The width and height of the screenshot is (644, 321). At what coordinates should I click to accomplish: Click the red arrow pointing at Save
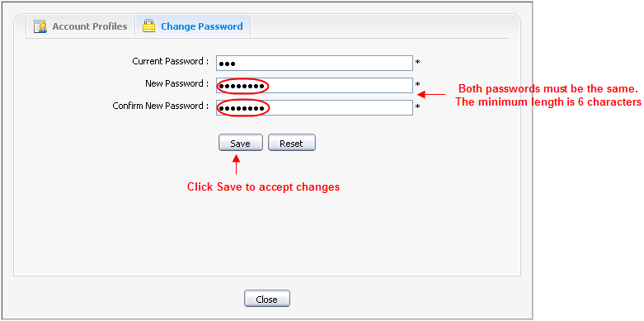click(x=236, y=164)
